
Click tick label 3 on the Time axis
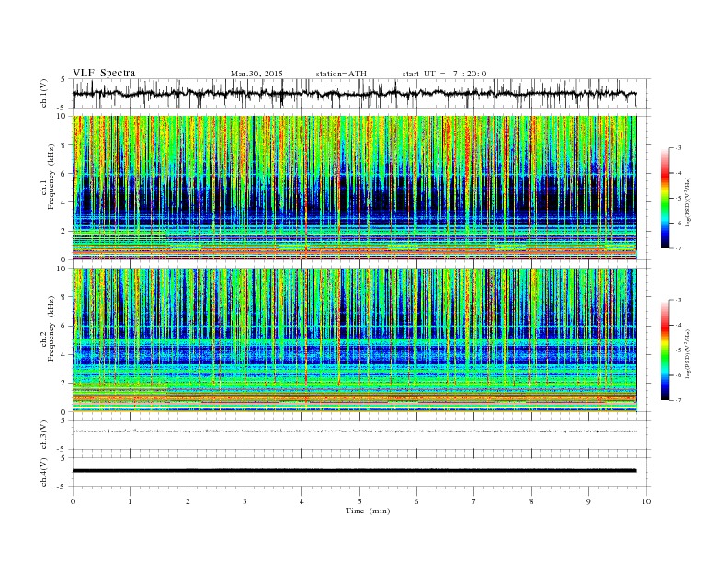coord(245,501)
